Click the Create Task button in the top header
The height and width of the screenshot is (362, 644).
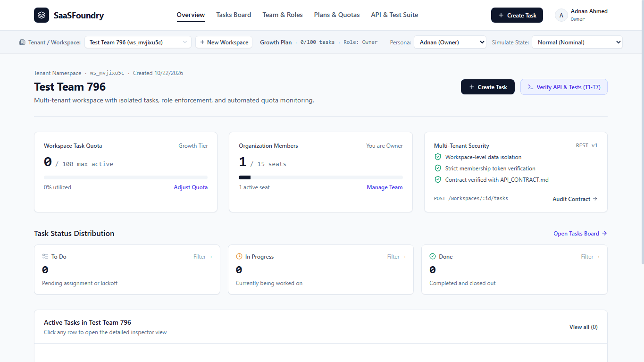[517, 15]
